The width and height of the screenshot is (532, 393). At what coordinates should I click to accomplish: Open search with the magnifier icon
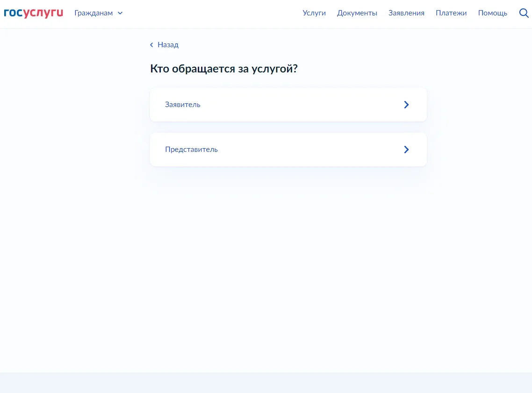coord(524,13)
